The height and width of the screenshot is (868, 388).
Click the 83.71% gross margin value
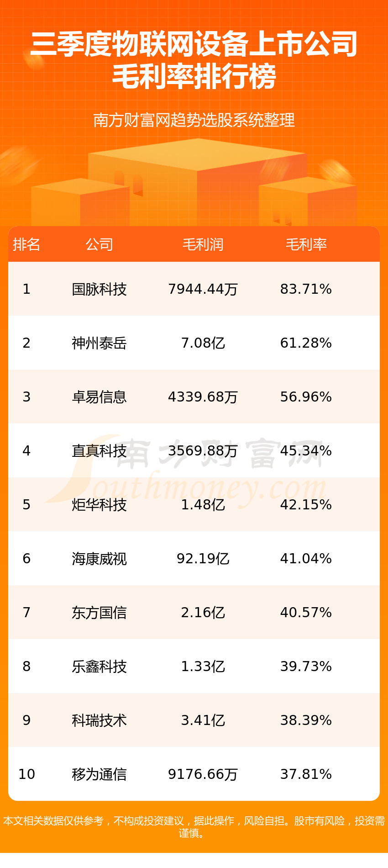tap(306, 289)
